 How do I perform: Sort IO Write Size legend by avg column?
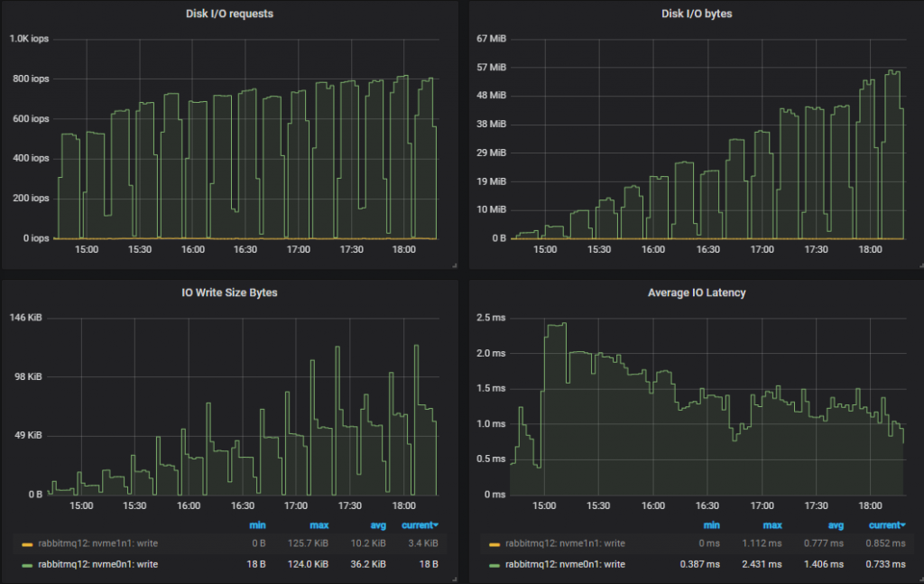[x=378, y=525]
